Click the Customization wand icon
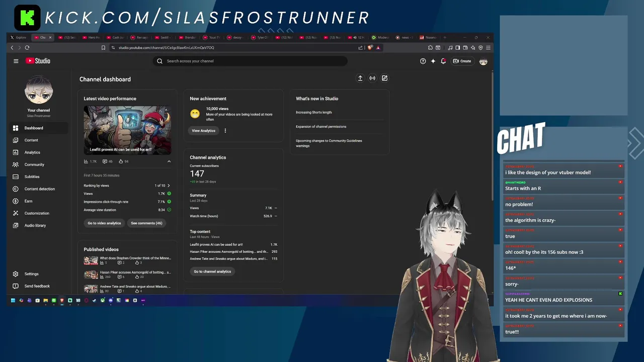Viewport: 644px width, 362px height. point(16,213)
